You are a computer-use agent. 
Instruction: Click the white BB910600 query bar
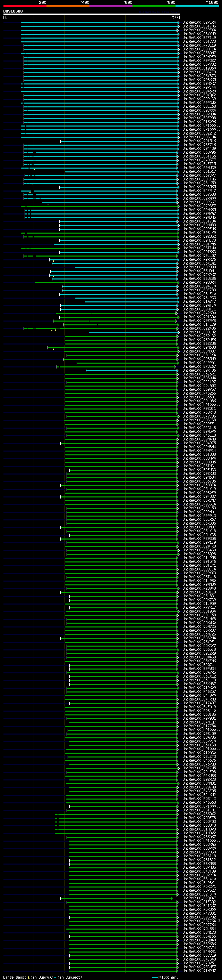click(x=91, y=14)
